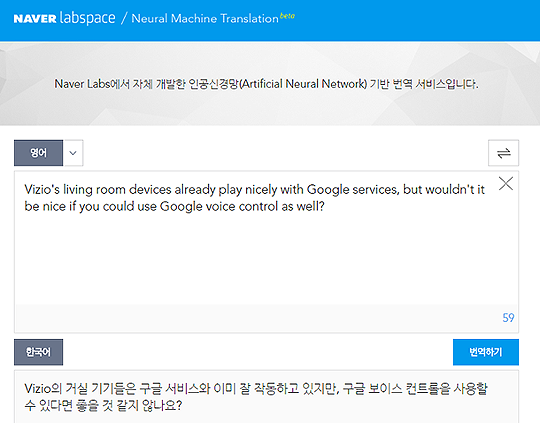
Task: Go to the labspace home link
Action: 87,18
